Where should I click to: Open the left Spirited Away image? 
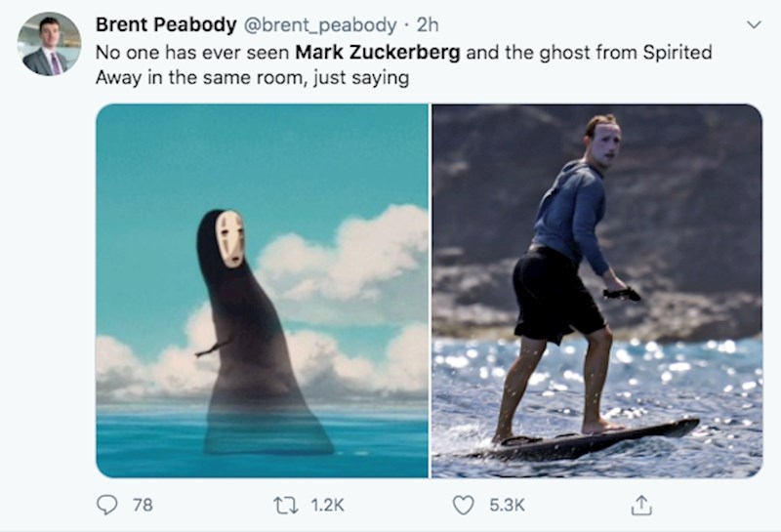[262, 291]
